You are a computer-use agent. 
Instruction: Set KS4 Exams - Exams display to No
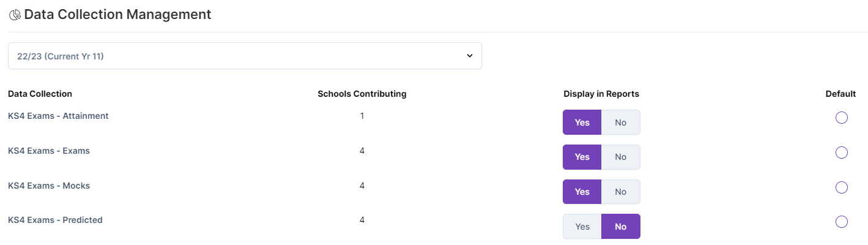pos(621,157)
